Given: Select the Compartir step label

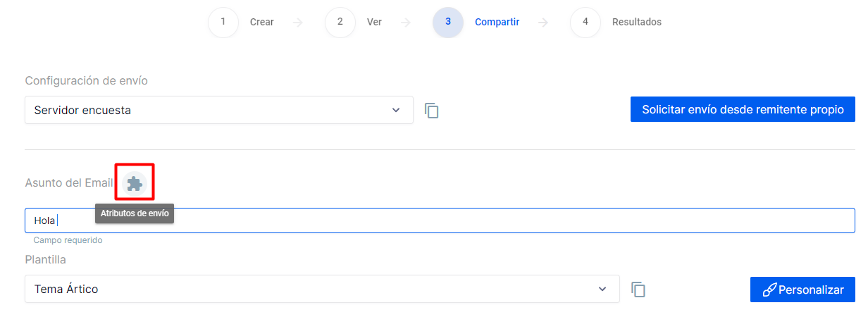Looking at the screenshot, I should click(497, 22).
